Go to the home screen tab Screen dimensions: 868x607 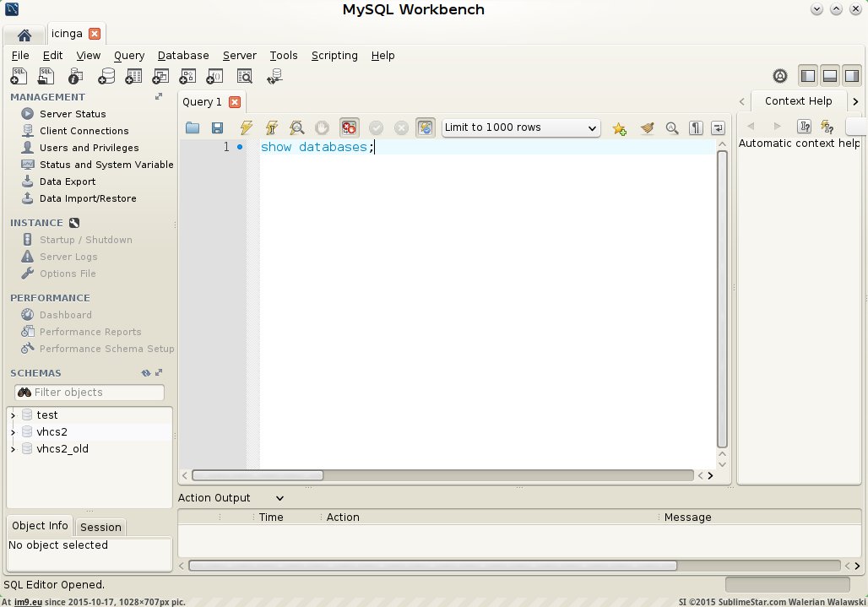24,35
